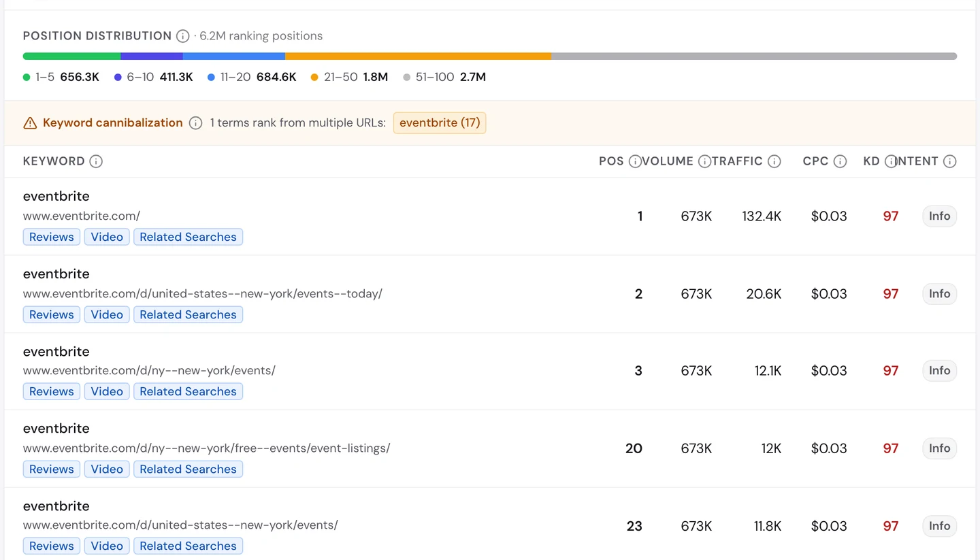Screen dimensions: 980x560
Task: Open the united-states--new-york/events/ URL link
Action: click(180, 525)
